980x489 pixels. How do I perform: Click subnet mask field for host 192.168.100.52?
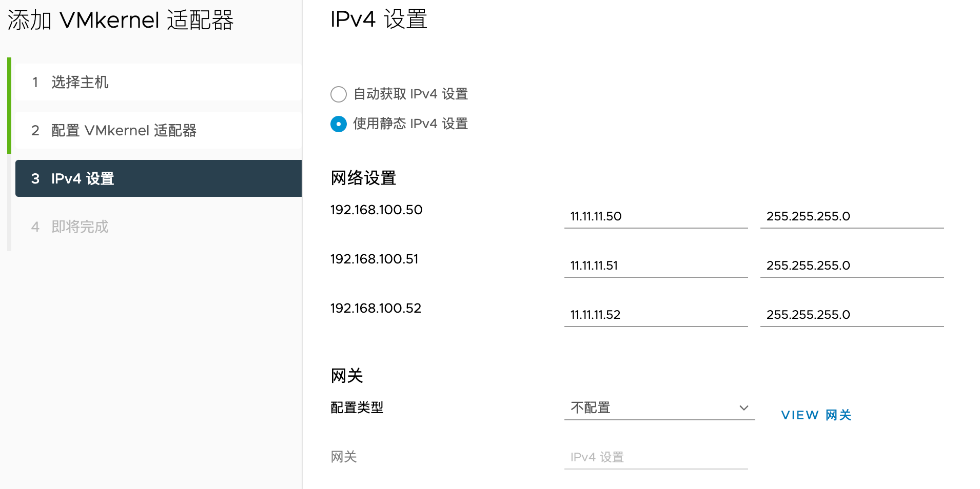click(852, 315)
